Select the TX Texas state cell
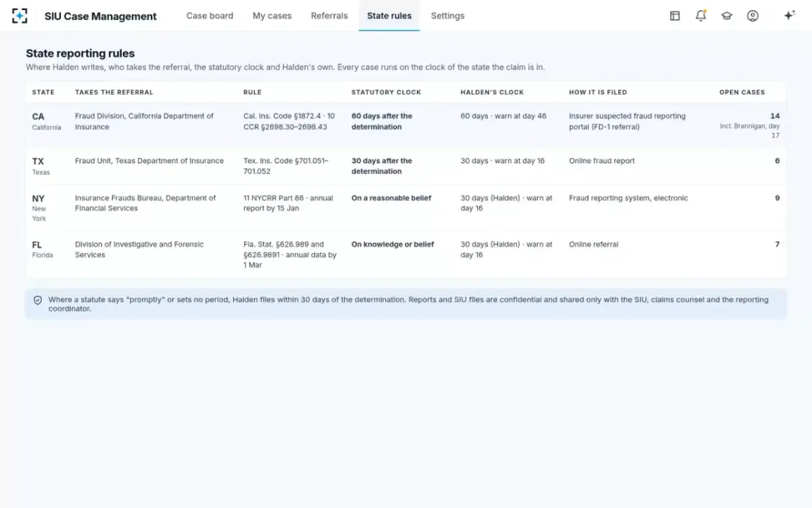The width and height of the screenshot is (812, 508). click(x=41, y=166)
